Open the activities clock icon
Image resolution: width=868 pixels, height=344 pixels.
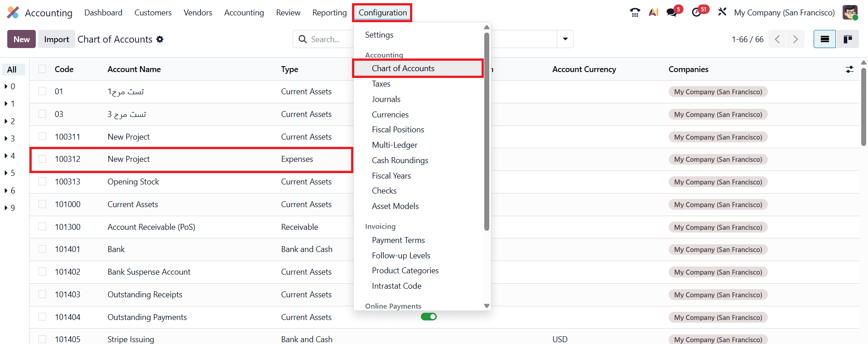(x=698, y=12)
